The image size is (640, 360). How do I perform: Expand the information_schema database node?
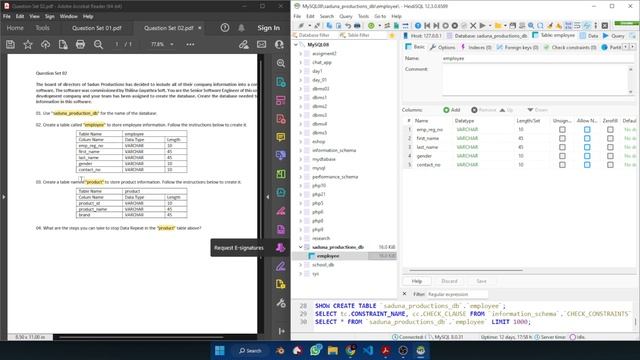301,150
